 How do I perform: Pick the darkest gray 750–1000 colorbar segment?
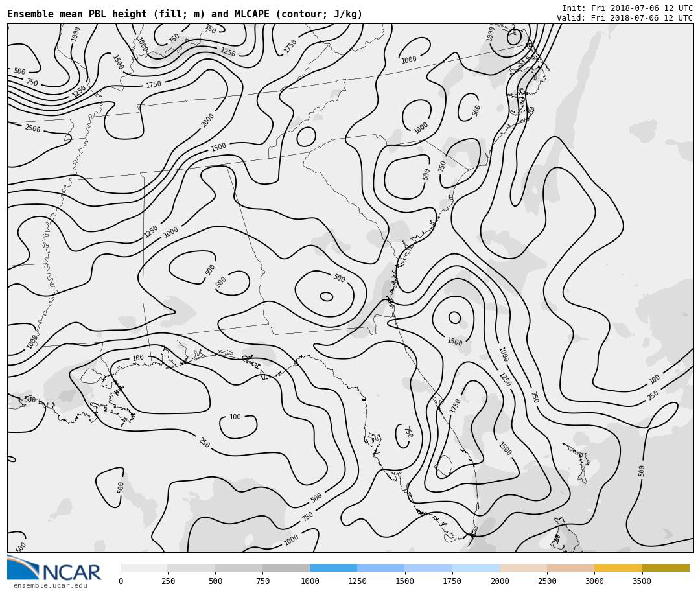[286, 568]
